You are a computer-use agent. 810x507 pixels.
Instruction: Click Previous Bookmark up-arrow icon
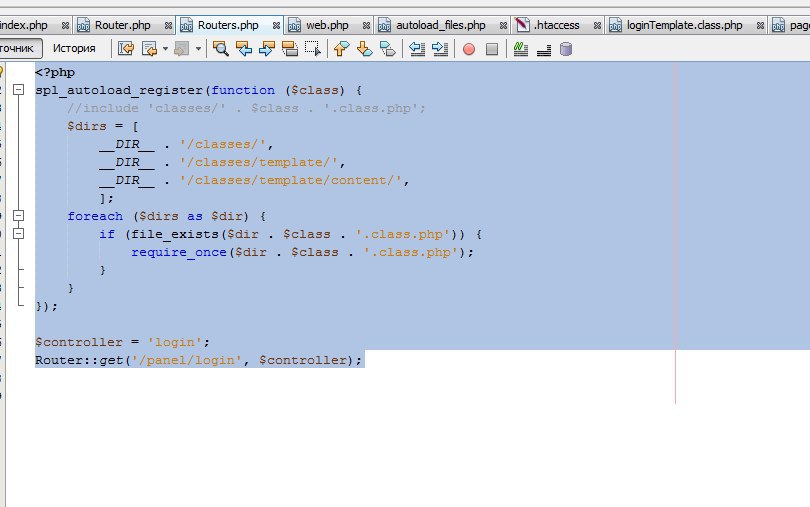(341, 49)
